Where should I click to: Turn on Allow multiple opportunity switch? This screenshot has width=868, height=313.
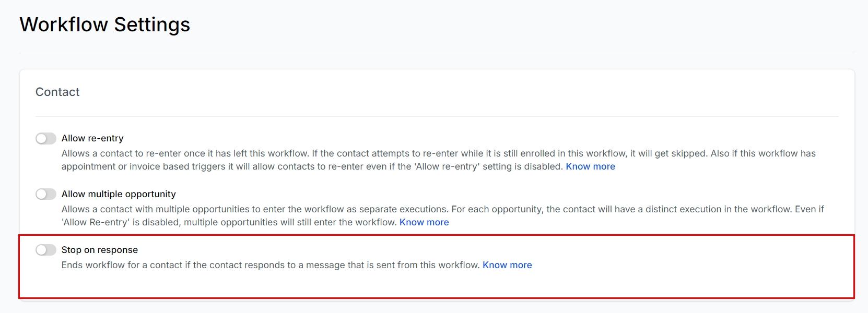pos(46,194)
